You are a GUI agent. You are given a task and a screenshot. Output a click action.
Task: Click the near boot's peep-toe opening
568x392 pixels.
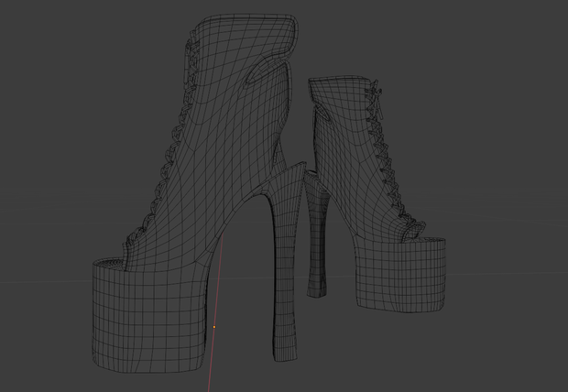coord(111,265)
